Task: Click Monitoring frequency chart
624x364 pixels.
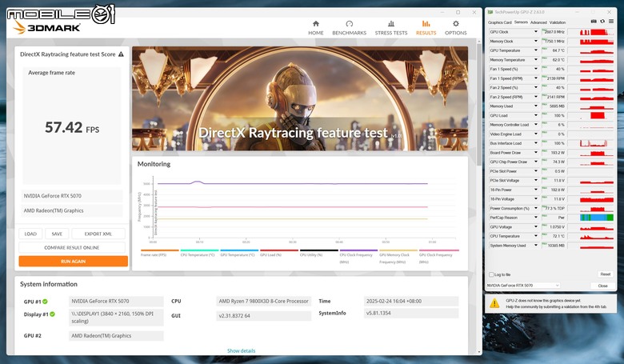Action: pos(299,210)
